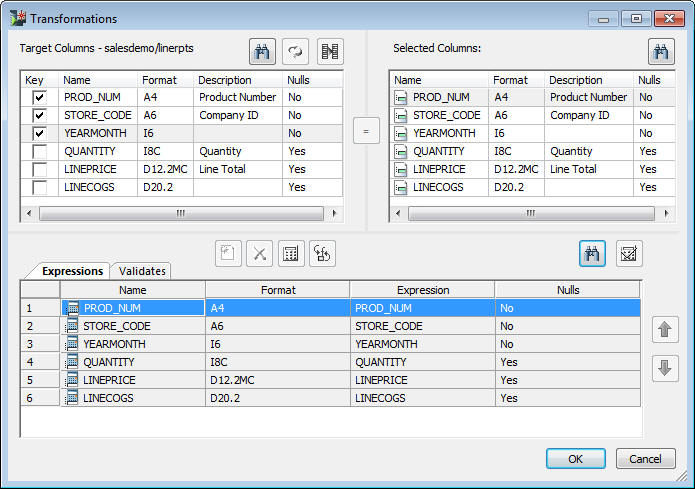
Task: Check the QUANTITY key checkbox
Action: tap(39, 151)
